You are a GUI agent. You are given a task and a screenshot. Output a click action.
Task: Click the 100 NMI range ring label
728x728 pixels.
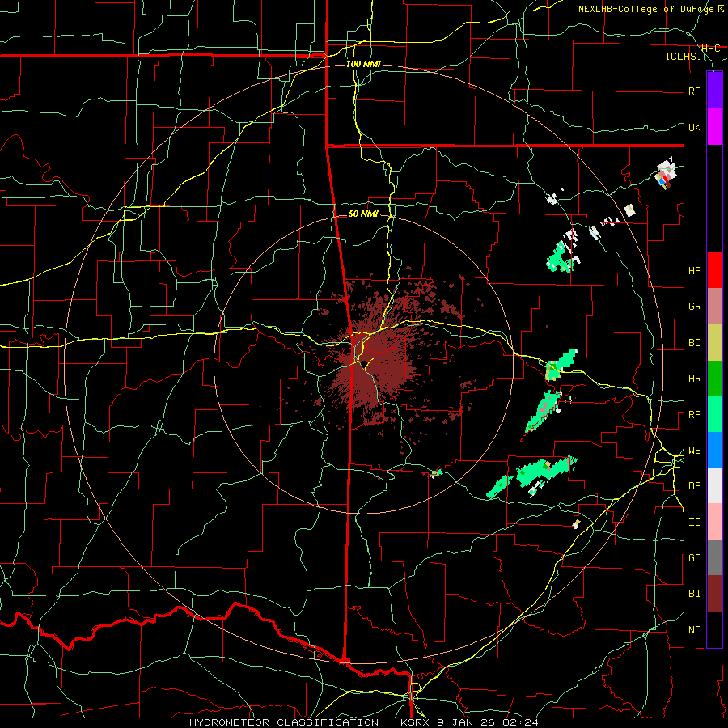(363, 64)
